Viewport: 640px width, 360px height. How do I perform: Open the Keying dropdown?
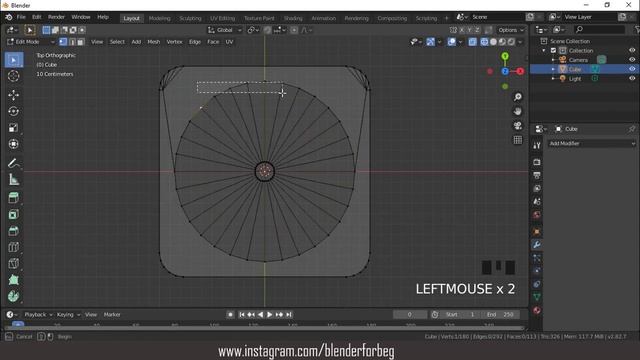pyautogui.click(x=68, y=314)
